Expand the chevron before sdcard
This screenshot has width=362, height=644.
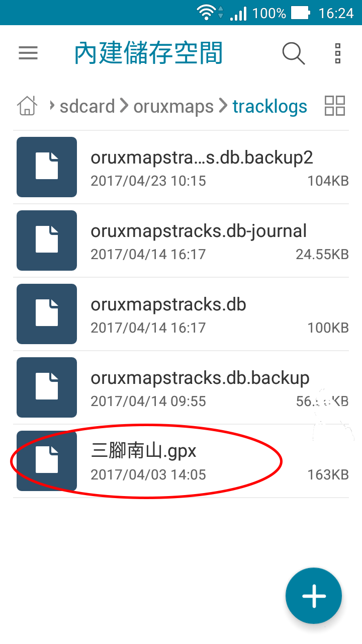(51, 106)
